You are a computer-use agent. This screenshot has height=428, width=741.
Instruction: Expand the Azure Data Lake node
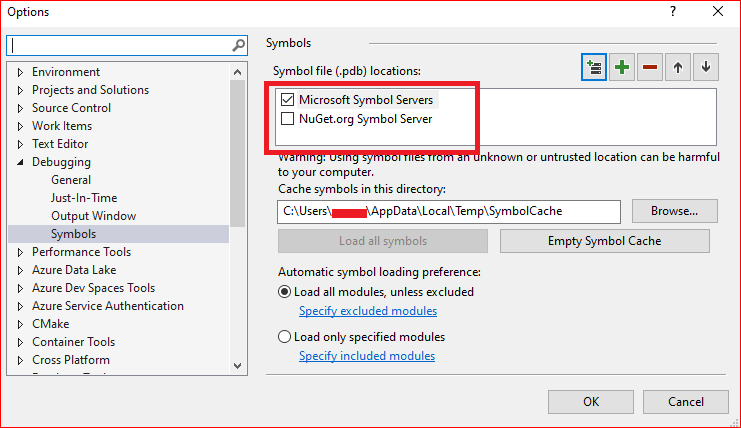pyautogui.click(x=21, y=270)
